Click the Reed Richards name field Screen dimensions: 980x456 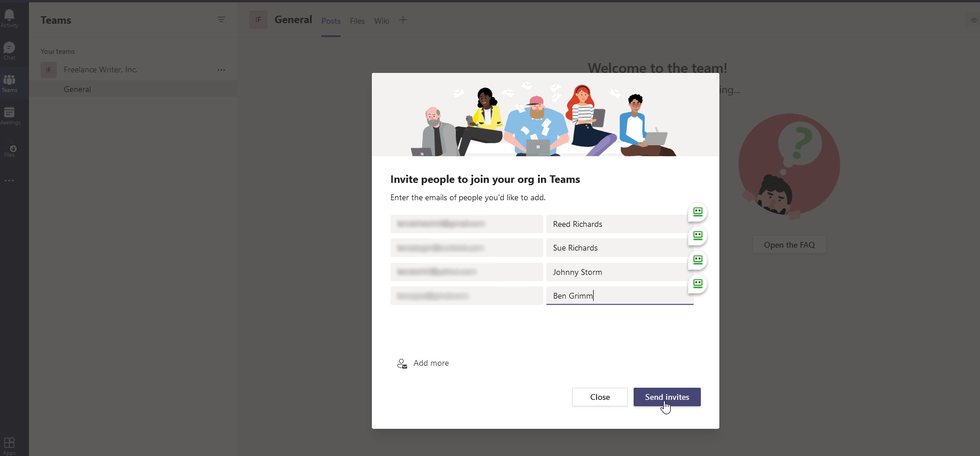[620, 224]
